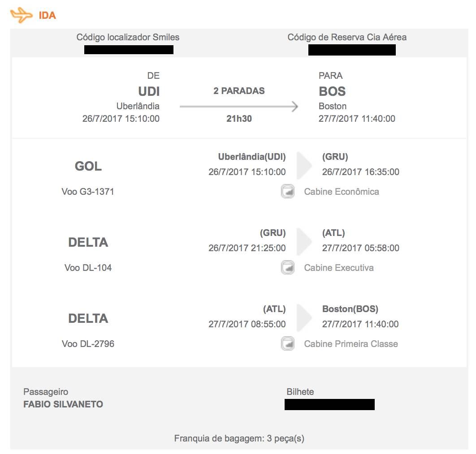The image size is (476, 454).
Task: Click the arrow between (ATL) and Boston(BOS)
Action: pyautogui.click(x=304, y=317)
